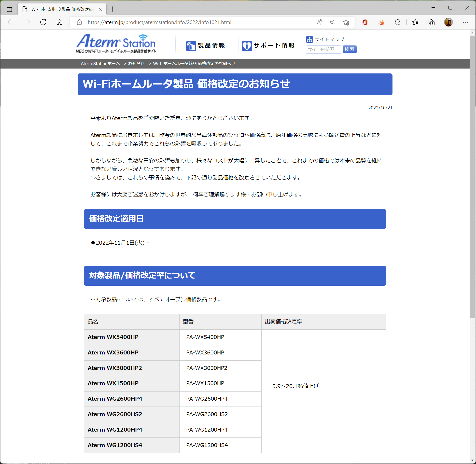Click the PA-WX1500HP model cell
Image resolution: width=476 pixels, height=464 pixels.
pos(220,383)
